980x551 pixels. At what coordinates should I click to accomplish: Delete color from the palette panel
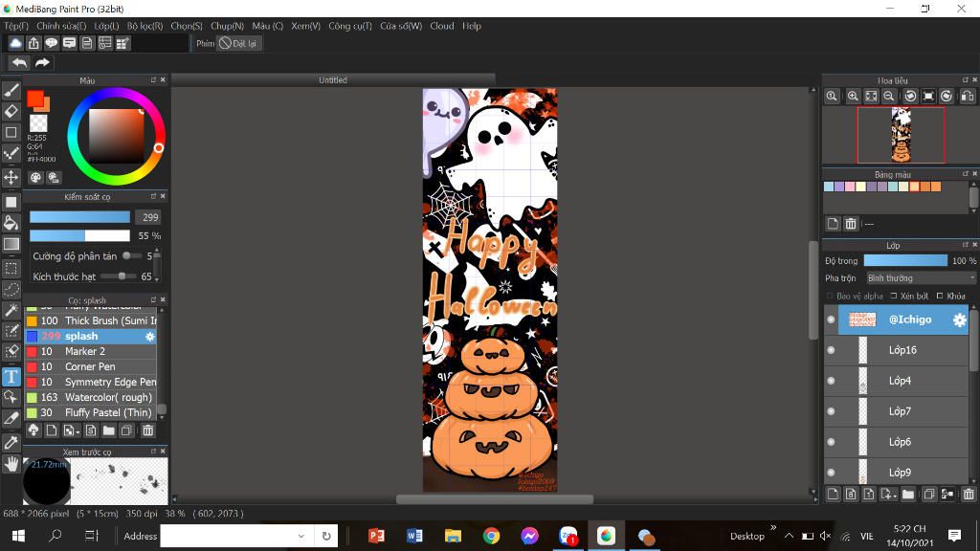point(851,224)
